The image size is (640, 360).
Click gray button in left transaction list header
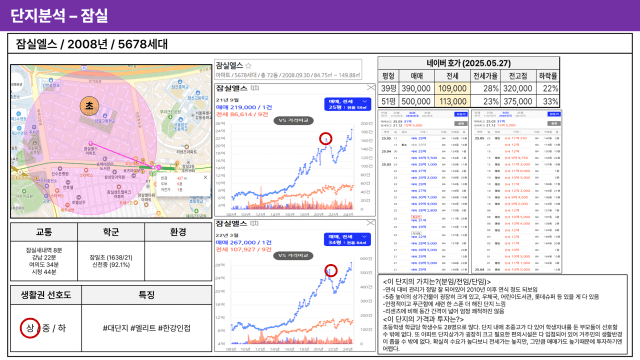click(x=461, y=123)
